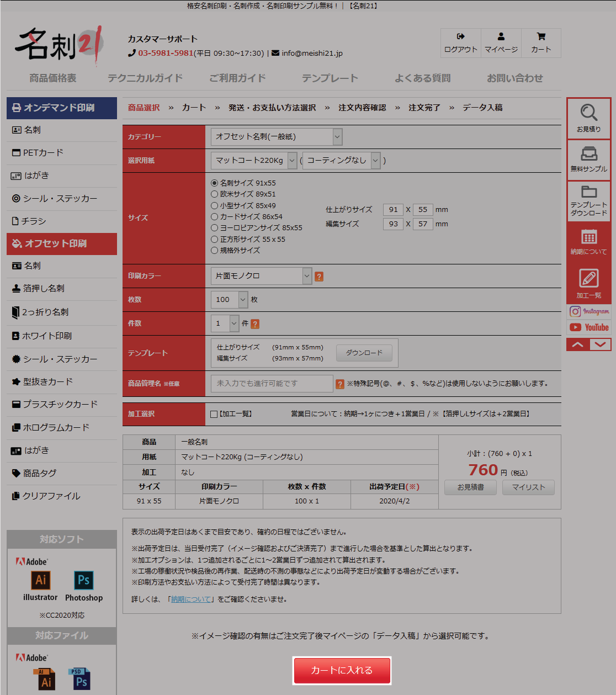The height and width of the screenshot is (695, 616).
Task: Open the 件数 1 dropdown
Action: (x=225, y=323)
